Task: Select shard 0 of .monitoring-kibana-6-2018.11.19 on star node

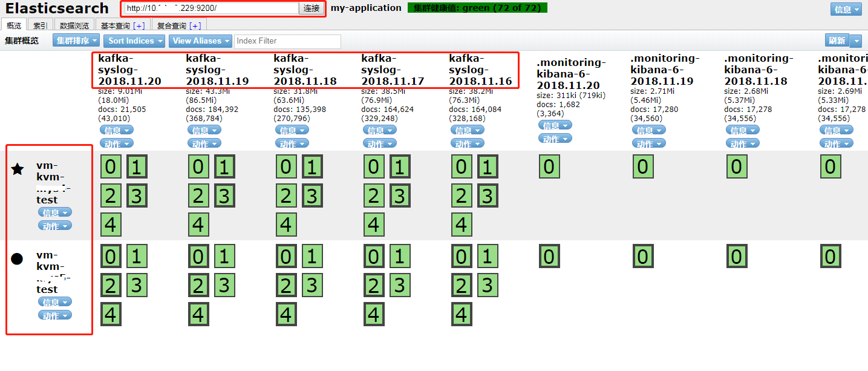Action: tap(643, 167)
